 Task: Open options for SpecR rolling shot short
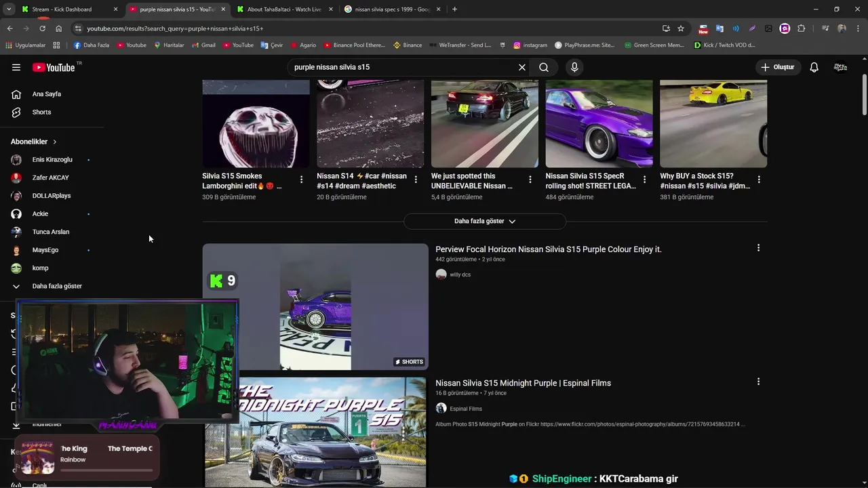[645, 180]
